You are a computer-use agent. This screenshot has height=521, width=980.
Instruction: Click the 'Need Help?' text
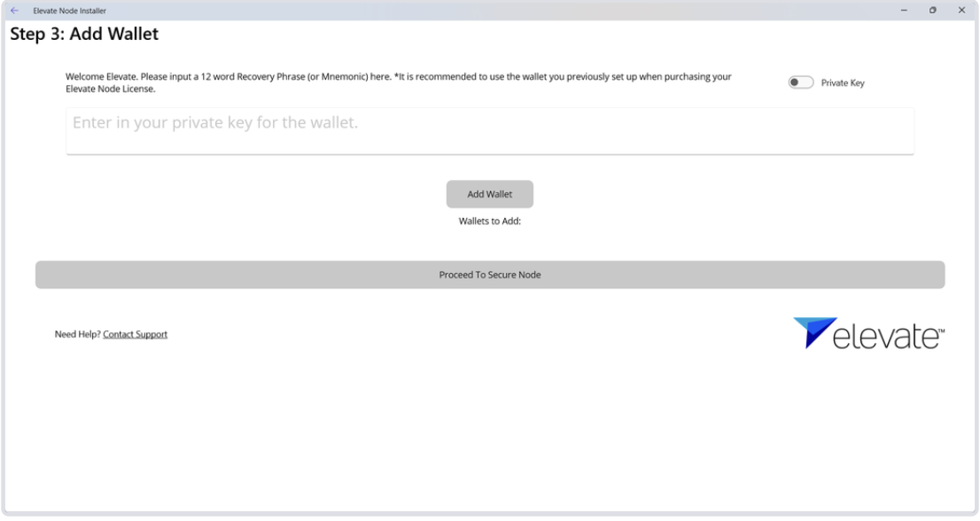coord(77,334)
